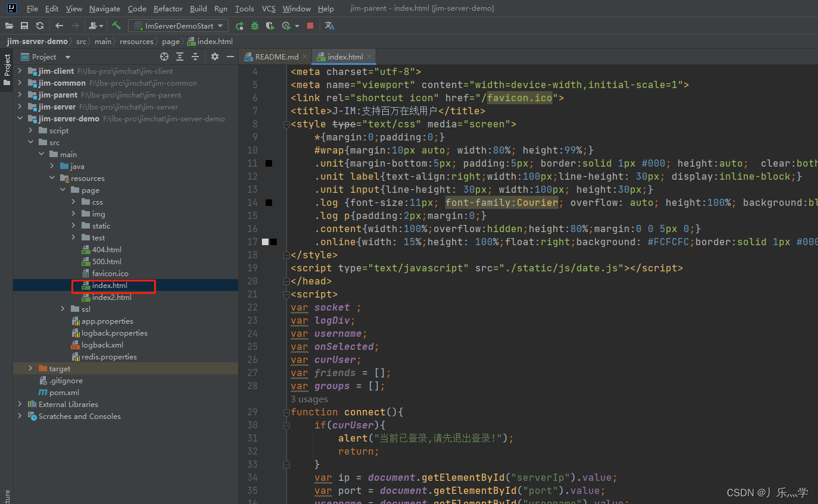Open the dropdown arrow beside the profiler icon
The image size is (818, 504).
tap(296, 26)
